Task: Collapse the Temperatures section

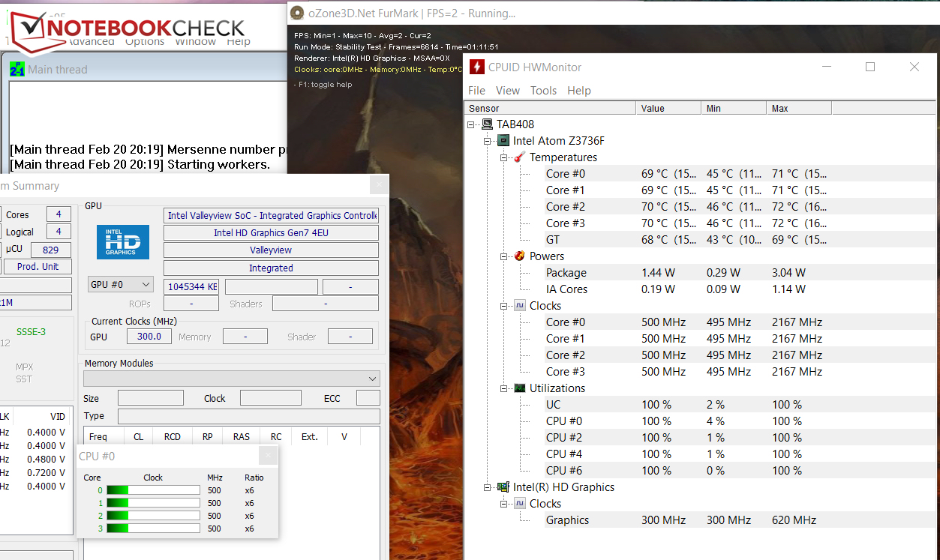Action: (504, 157)
